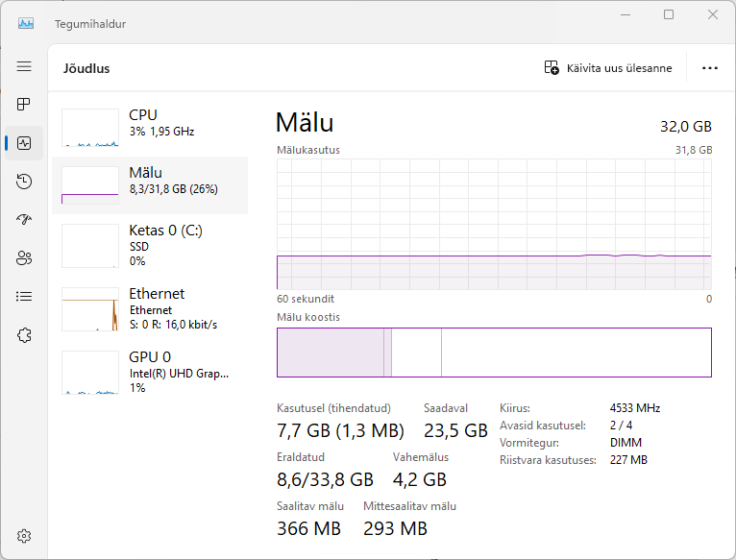Click the 'Vahemälus' label
736x560 pixels.
tap(421, 457)
